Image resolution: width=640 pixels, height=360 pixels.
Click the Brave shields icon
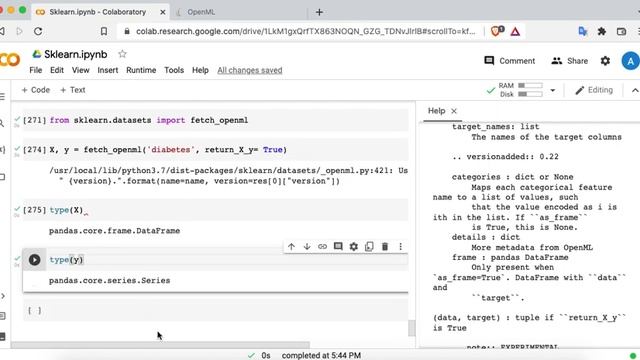[x=496, y=31]
